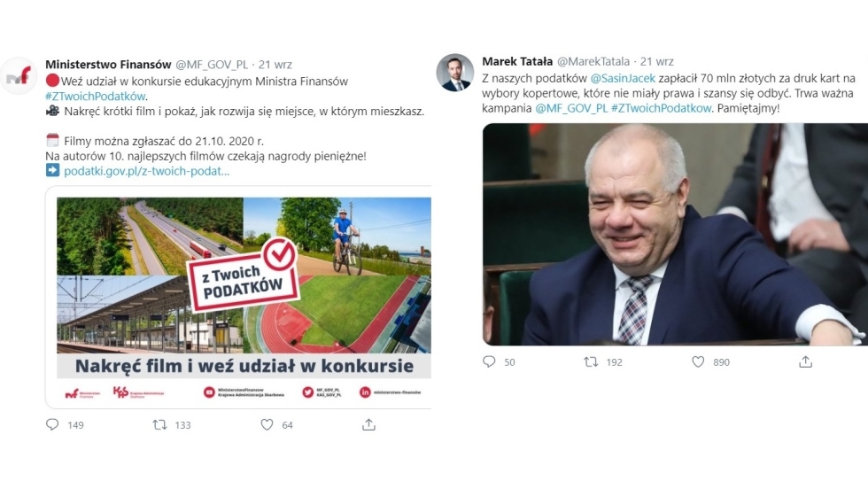Screen dimensions: 868x489
Task: Like Marek Tatała's tweet
Action: pos(698,361)
